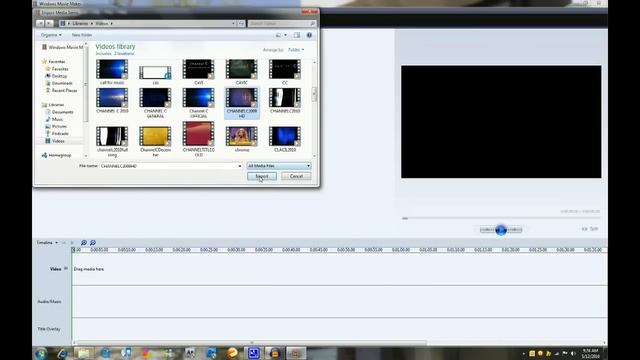This screenshot has width=640, height=360.
Task: Expand the address bar previous locations arrow
Action: pos(233,24)
